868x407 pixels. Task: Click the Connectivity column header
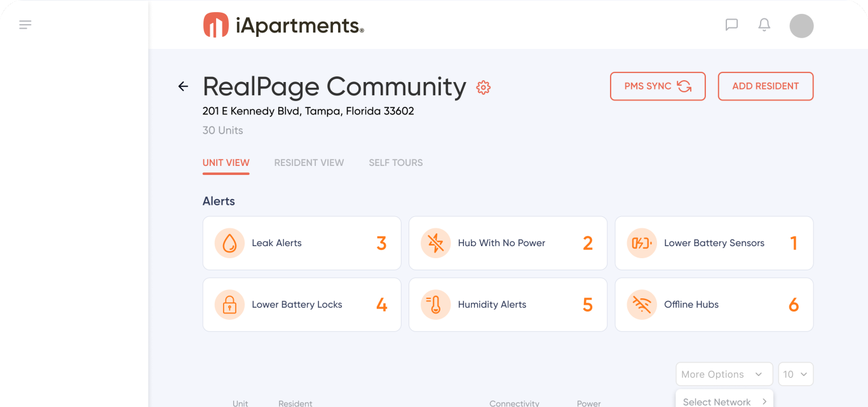[514, 403]
